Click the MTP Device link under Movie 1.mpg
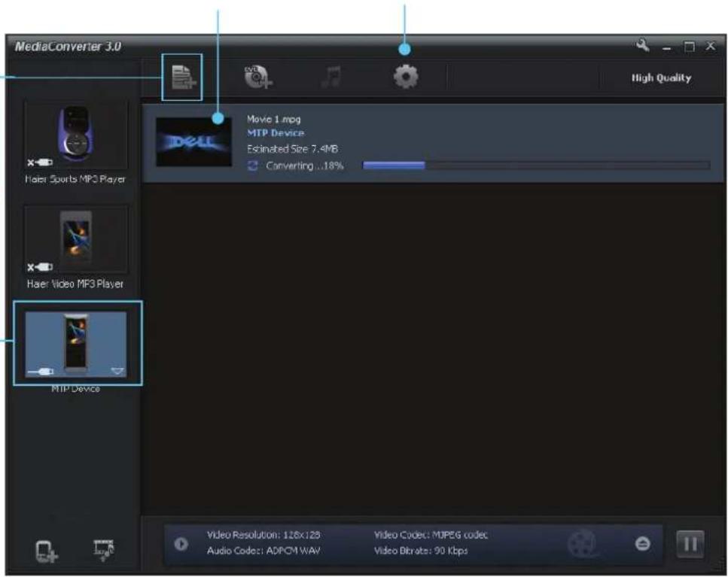 (276, 133)
